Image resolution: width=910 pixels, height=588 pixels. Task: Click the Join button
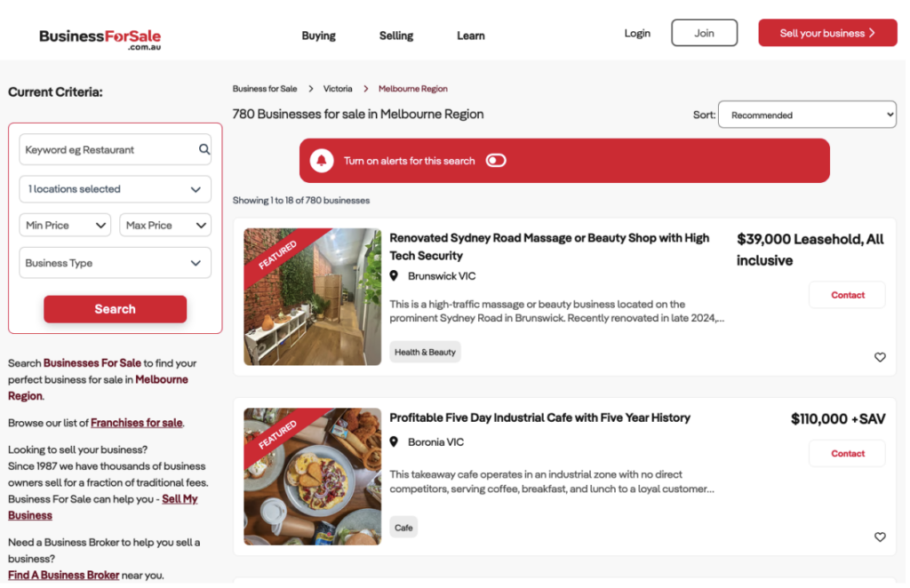pos(705,33)
